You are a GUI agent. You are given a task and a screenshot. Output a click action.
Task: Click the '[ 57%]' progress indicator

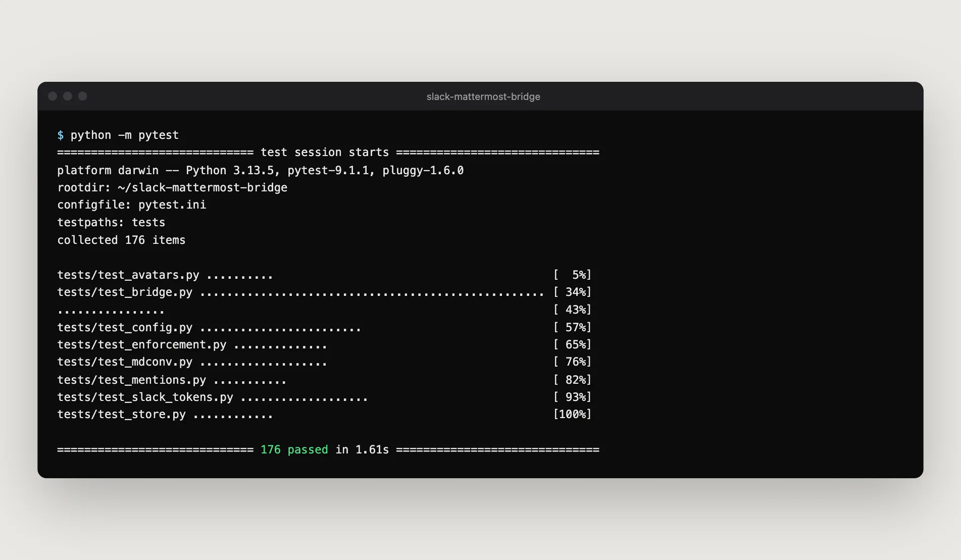572,327
